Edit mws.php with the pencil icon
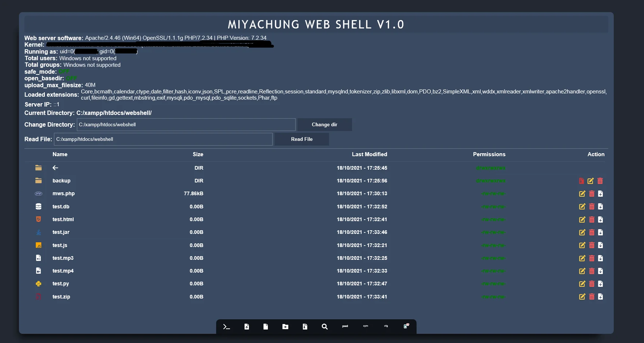This screenshot has height=343, width=644. (x=582, y=193)
